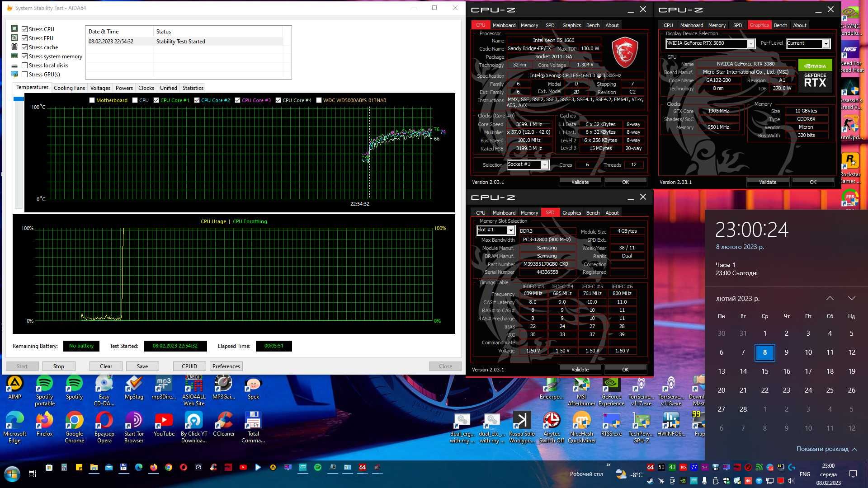Open Total Commander desktop icon
Viewport: 868px width, 488px height.
coord(253,427)
